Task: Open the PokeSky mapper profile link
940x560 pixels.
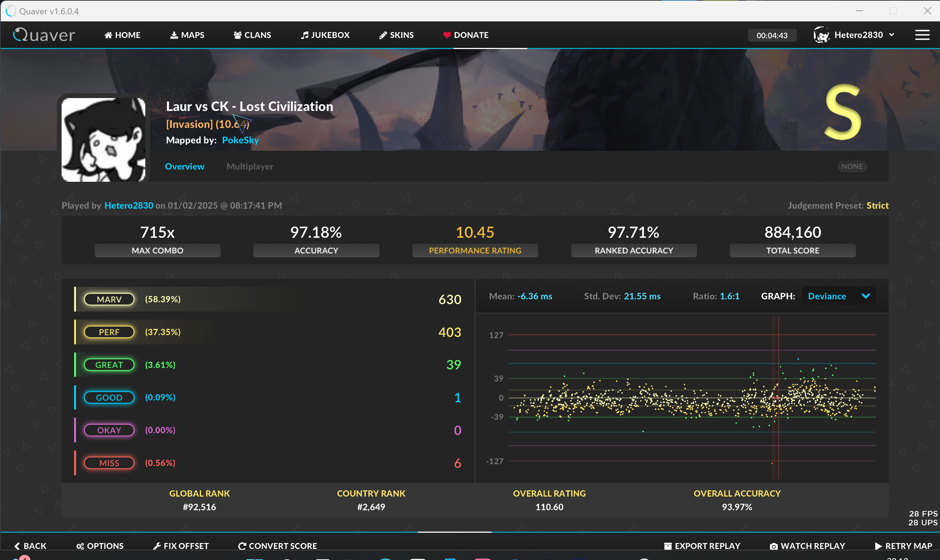Action: (240, 140)
